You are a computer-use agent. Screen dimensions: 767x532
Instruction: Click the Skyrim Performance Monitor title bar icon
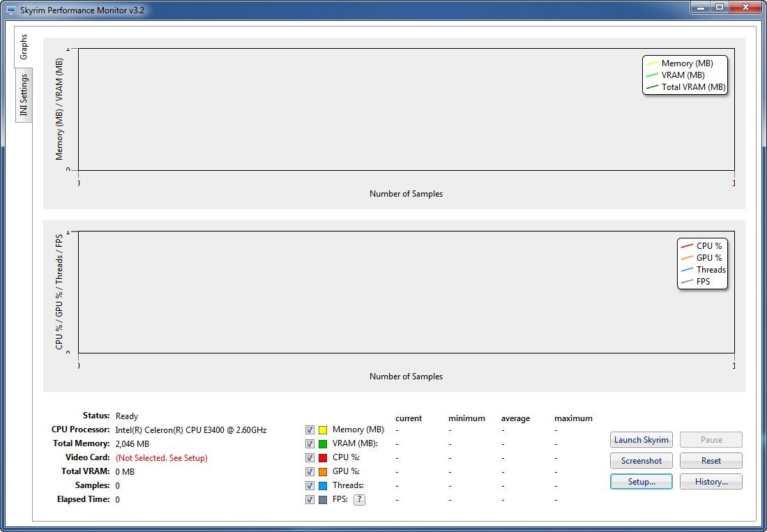coord(10,10)
